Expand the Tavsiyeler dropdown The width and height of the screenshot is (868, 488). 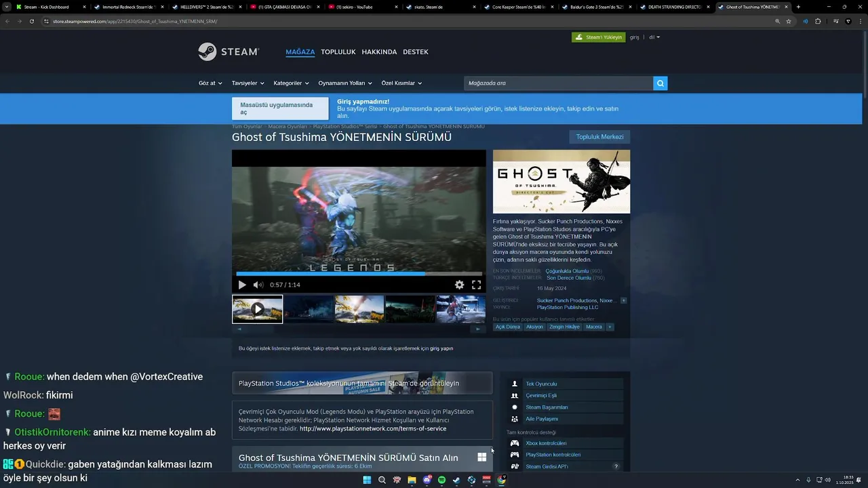(248, 83)
